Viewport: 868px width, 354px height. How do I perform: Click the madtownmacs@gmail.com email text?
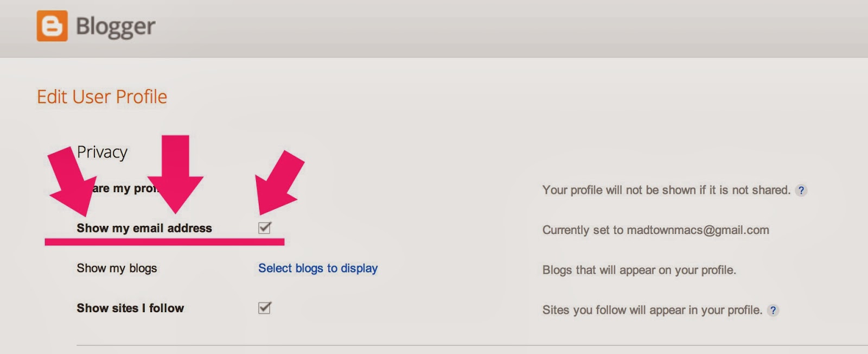point(698,230)
